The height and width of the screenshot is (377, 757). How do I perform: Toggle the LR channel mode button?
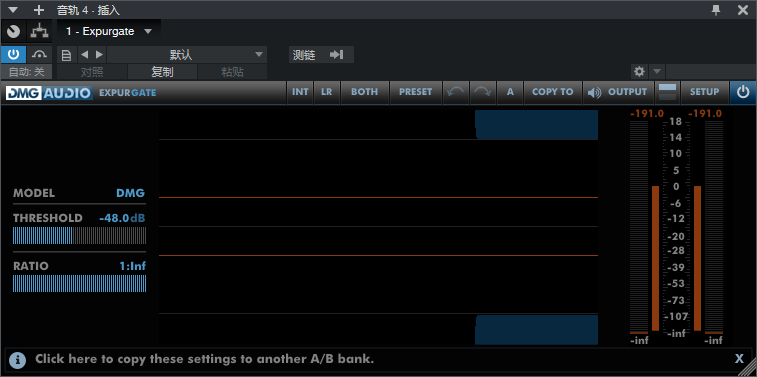pyautogui.click(x=327, y=92)
